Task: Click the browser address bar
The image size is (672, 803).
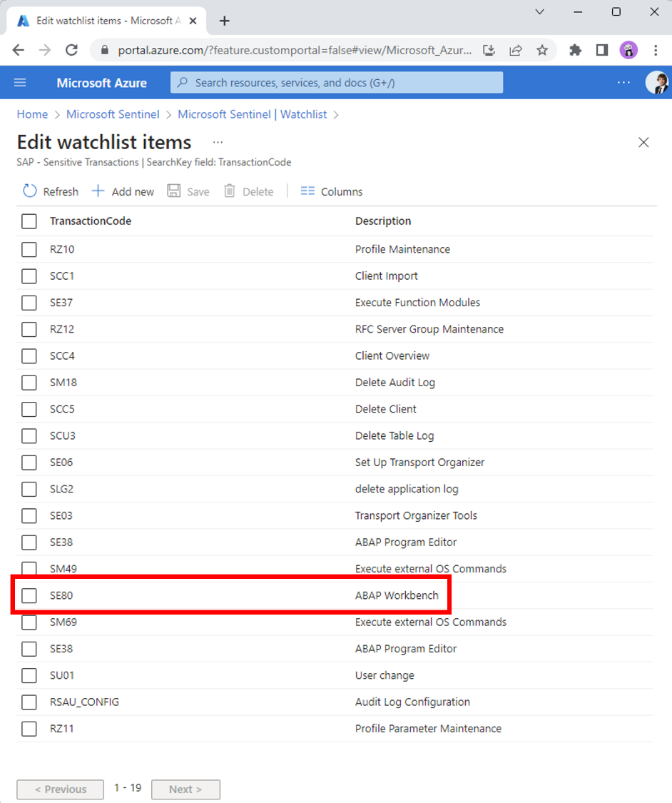Action: [295, 50]
